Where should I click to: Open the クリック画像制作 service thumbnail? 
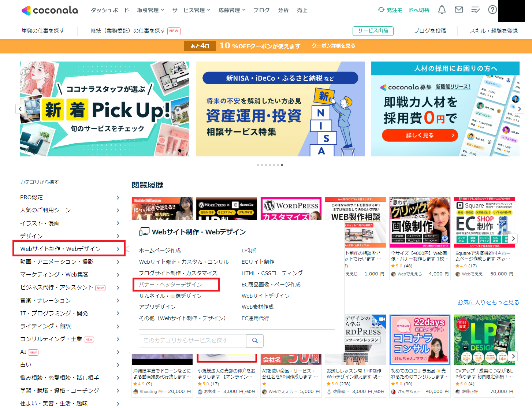click(420, 222)
